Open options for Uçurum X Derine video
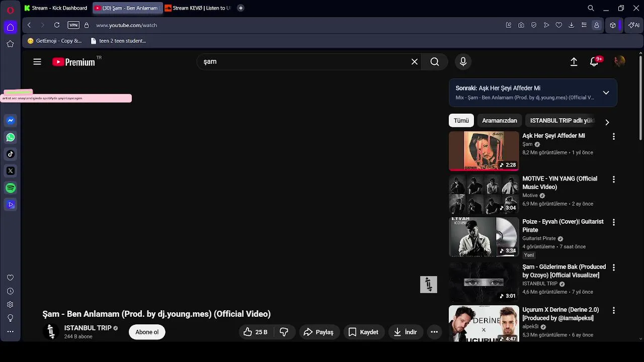 pos(613,311)
